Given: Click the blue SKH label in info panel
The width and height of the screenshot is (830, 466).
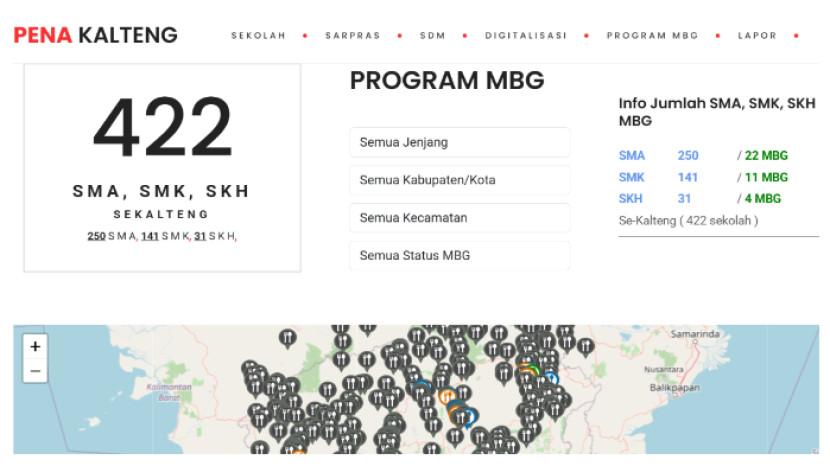Looking at the screenshot, I should [x=630, y=198].
